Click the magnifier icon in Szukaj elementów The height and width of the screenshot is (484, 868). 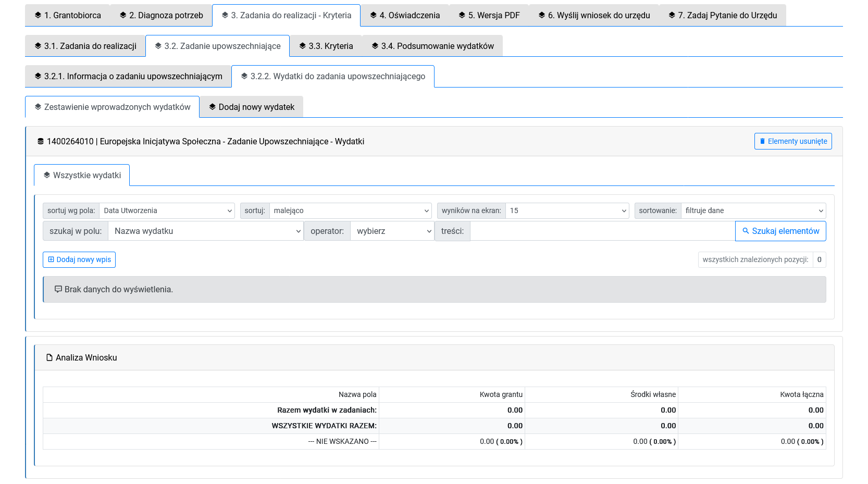point(746,231)
